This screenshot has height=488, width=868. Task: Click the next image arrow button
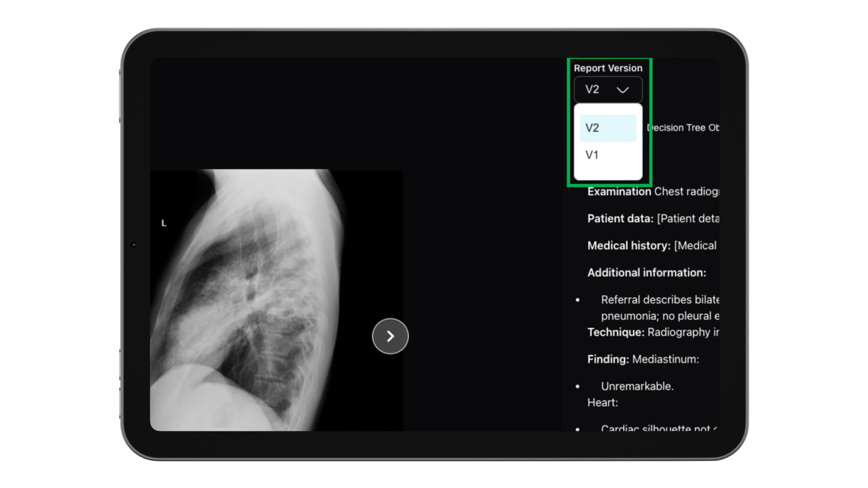[x=390, y=336]
